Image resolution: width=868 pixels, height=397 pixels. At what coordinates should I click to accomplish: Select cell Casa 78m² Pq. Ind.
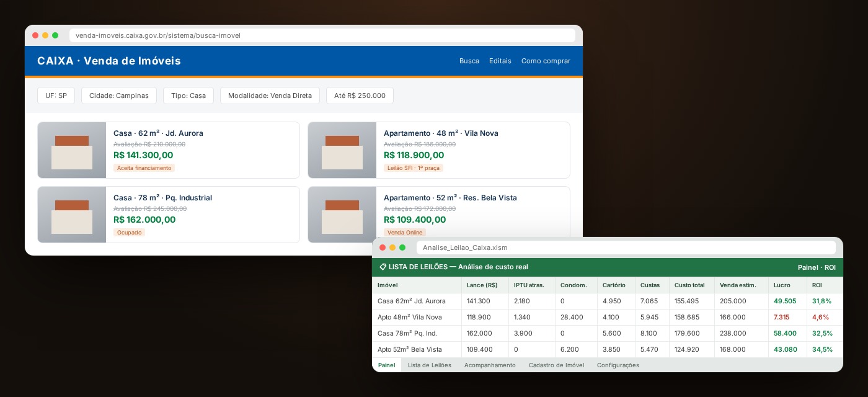417,333
